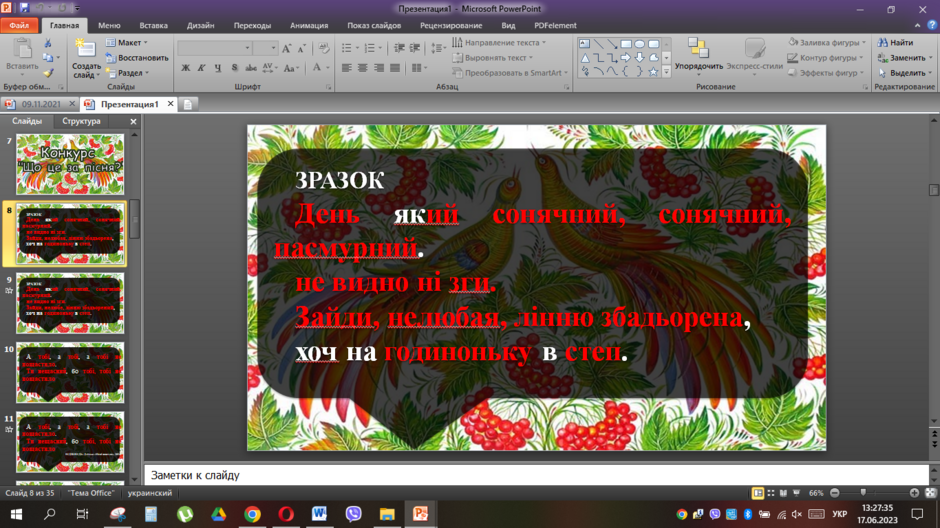Open the font name combo box
The width and height of the screenshot is (940, 528).
(x=214, y=48)
